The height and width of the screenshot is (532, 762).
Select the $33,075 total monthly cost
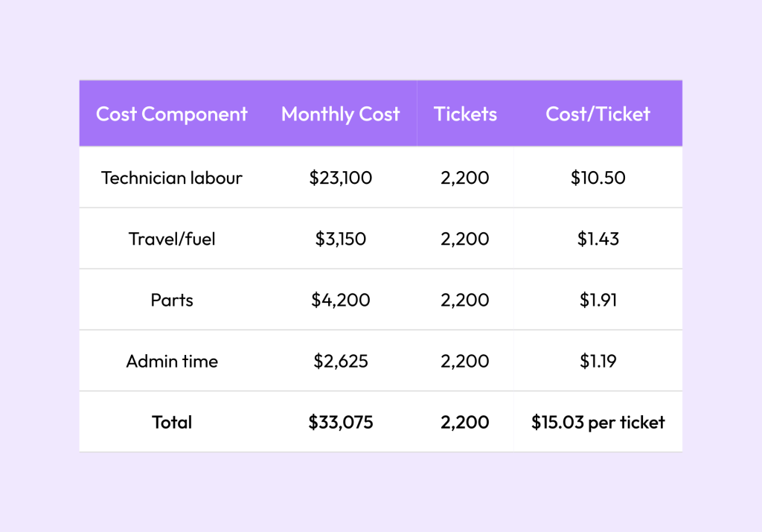pos(341,422)
